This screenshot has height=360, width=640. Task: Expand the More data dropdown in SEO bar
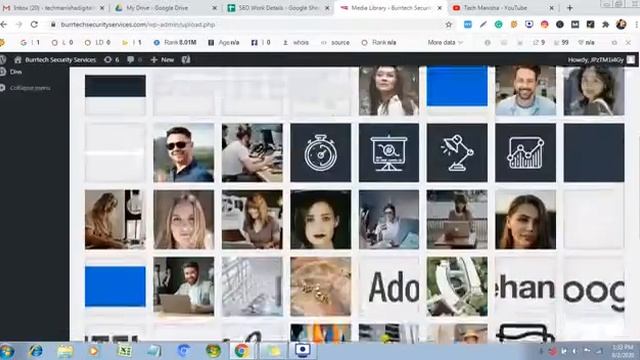[445, 42]
